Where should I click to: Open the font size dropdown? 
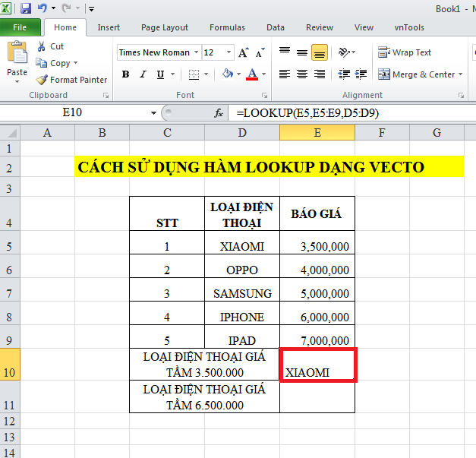coord(229,52)
